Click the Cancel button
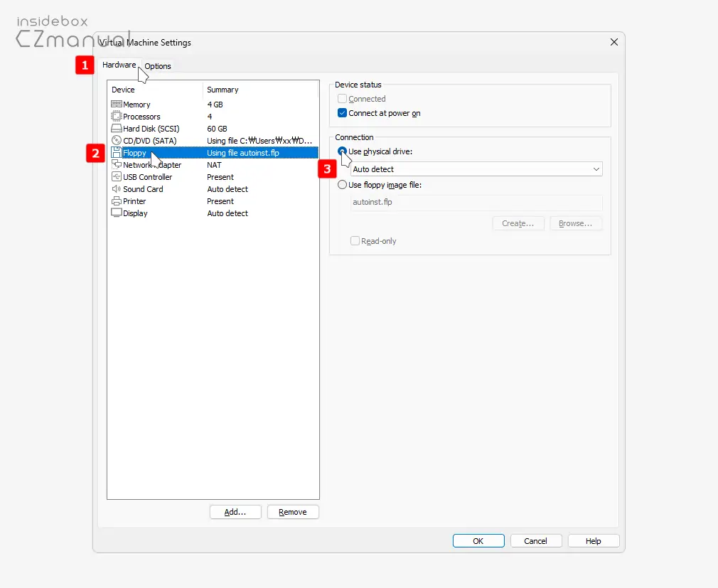The width and height of the screenshot is (718, 588). 536,541
